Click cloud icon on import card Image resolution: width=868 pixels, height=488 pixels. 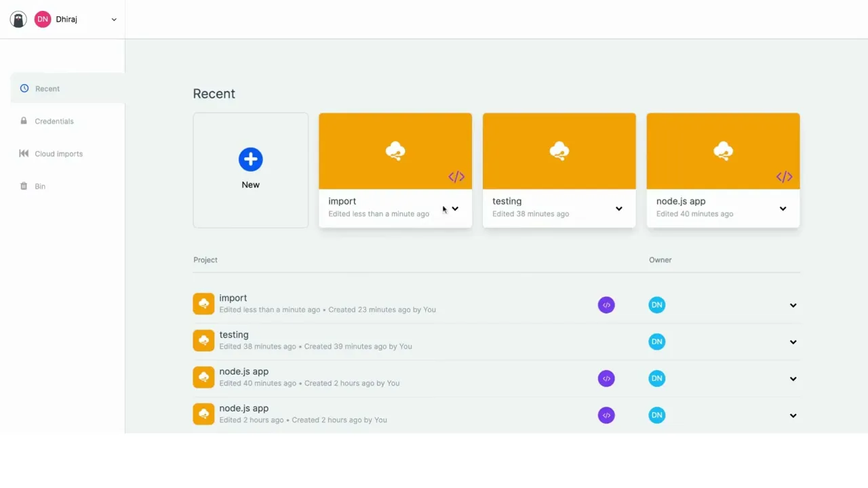tap(395, 150)
